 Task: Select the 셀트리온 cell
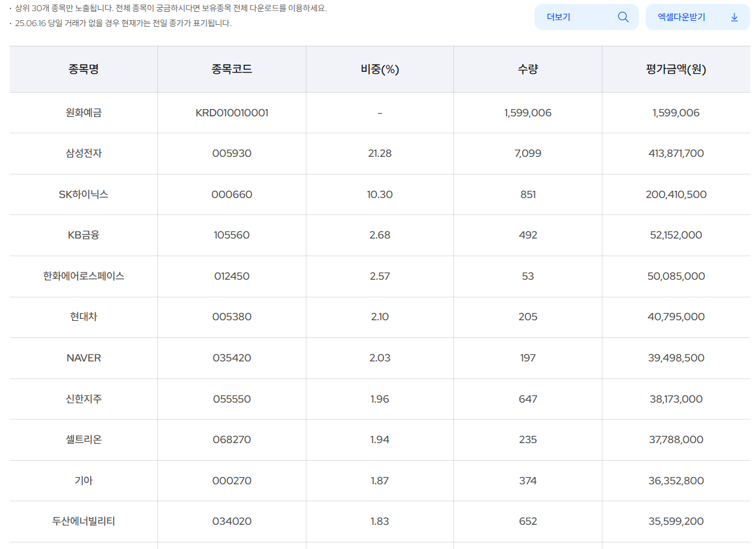[x=84, y=439]
